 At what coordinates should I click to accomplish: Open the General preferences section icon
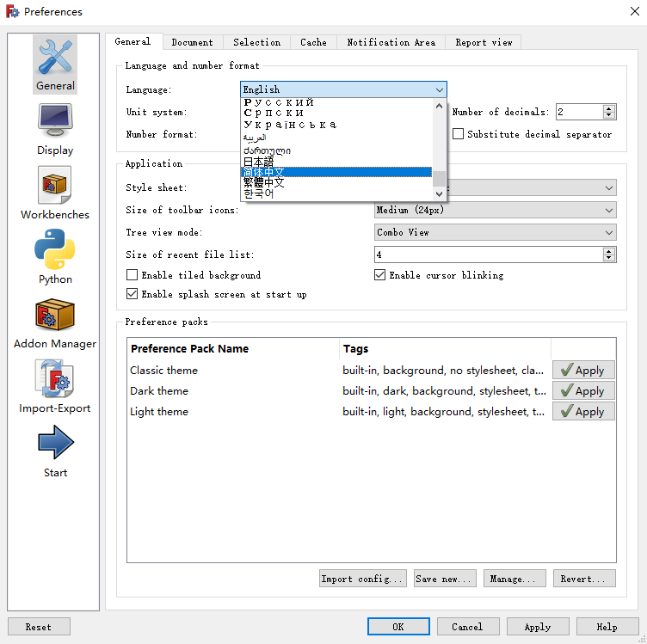[x=55, y=64]
